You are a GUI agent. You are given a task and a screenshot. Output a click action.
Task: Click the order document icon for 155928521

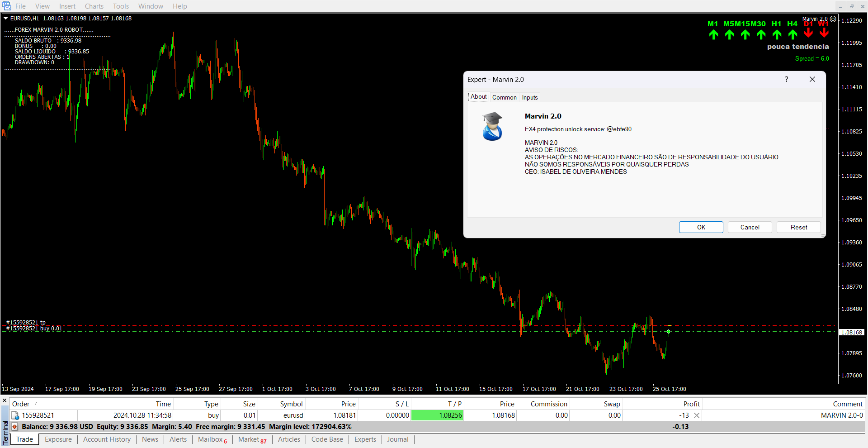(x=15, y=415)
